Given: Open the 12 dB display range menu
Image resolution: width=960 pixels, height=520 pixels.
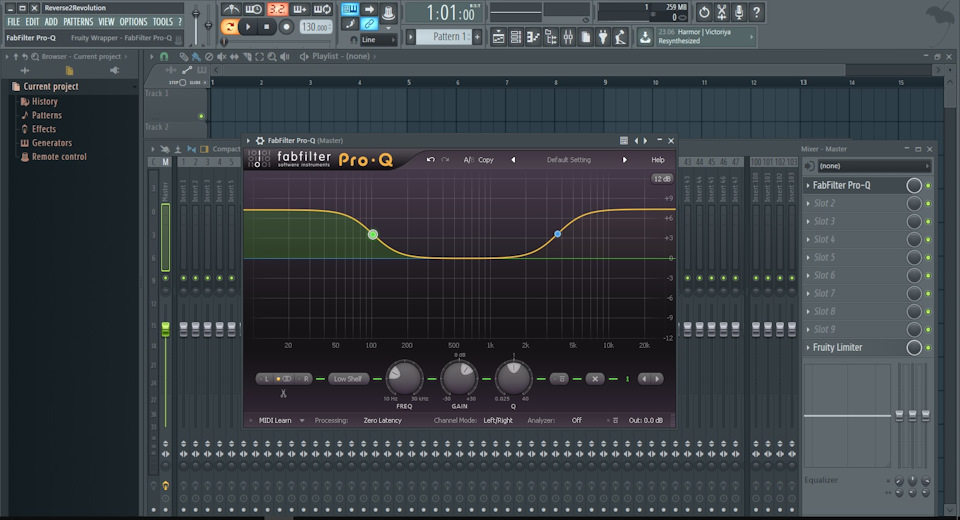Looking at the screenshot, I should [x=662, y=179].
